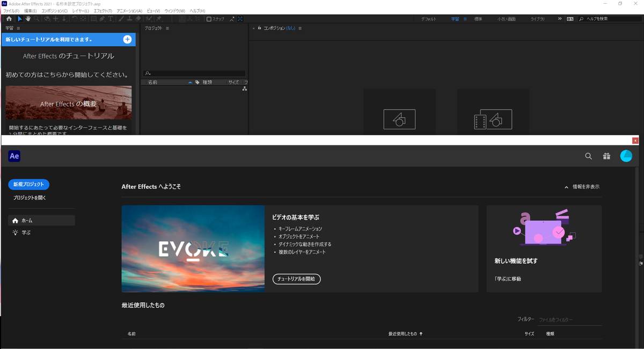Select the Eraser tool

click(138, 19)
